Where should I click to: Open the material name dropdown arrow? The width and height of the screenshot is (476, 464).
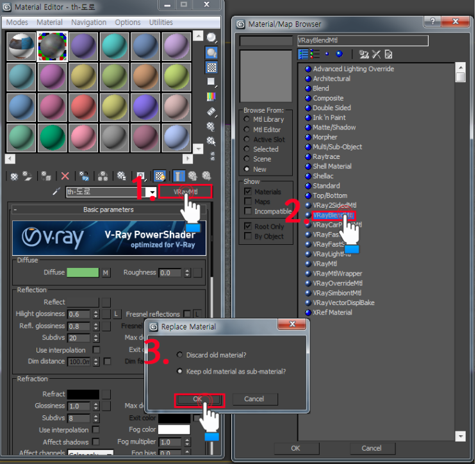click(151, 192)
